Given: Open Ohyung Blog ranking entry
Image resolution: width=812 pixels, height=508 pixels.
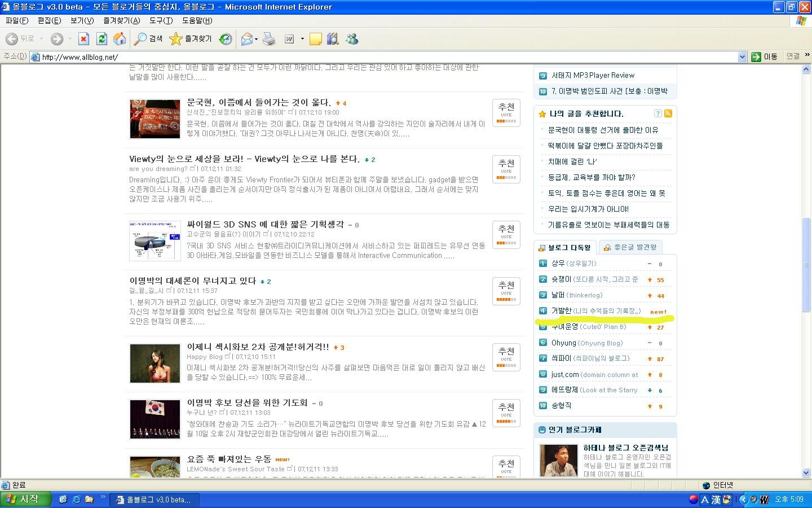Looking at the screenshot, I should (x=587, y=343).
